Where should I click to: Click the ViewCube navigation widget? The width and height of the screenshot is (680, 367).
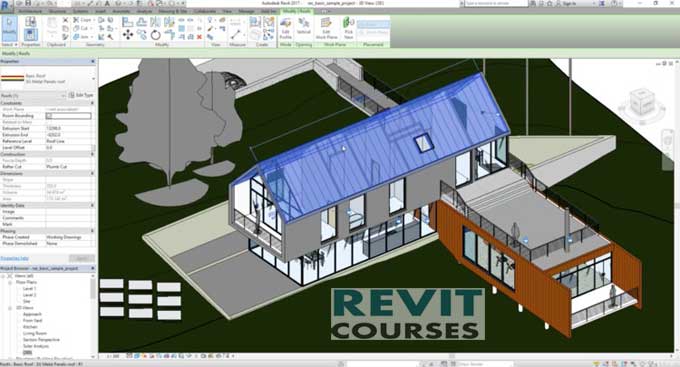641,102
